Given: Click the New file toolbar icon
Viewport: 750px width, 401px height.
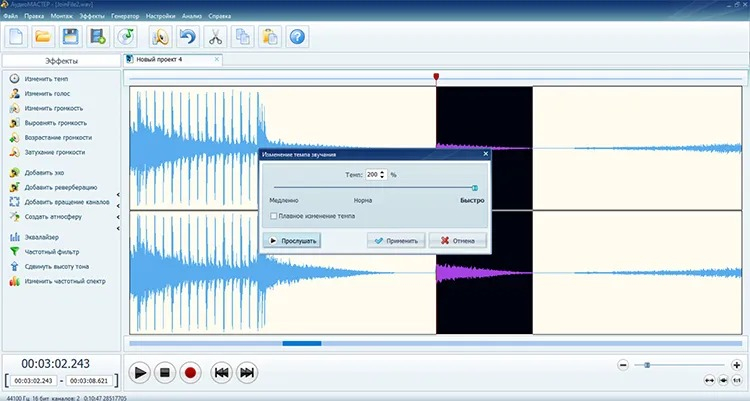Looking at the screenshot, I should click(16, 37).
